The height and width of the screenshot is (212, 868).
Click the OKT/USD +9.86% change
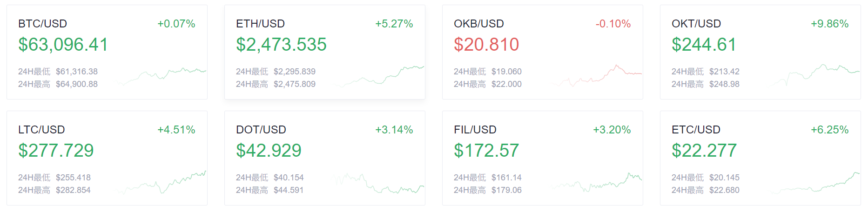(829, 24)
